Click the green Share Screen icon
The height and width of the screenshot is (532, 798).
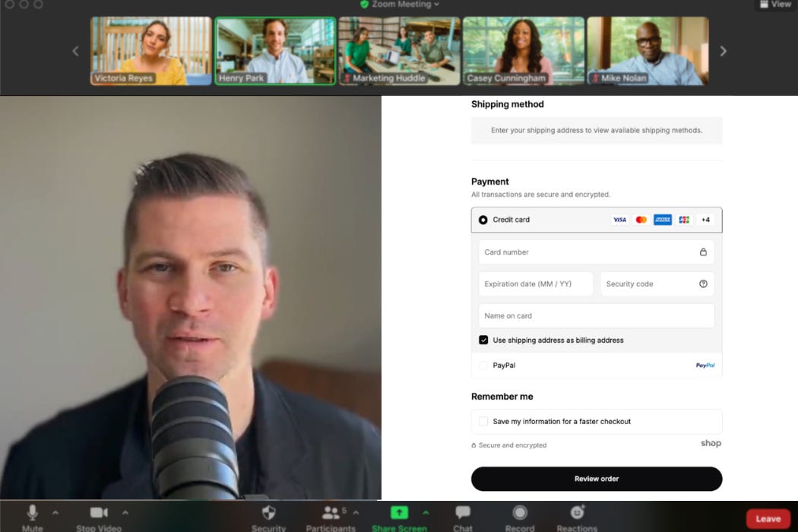coord(399,513)
